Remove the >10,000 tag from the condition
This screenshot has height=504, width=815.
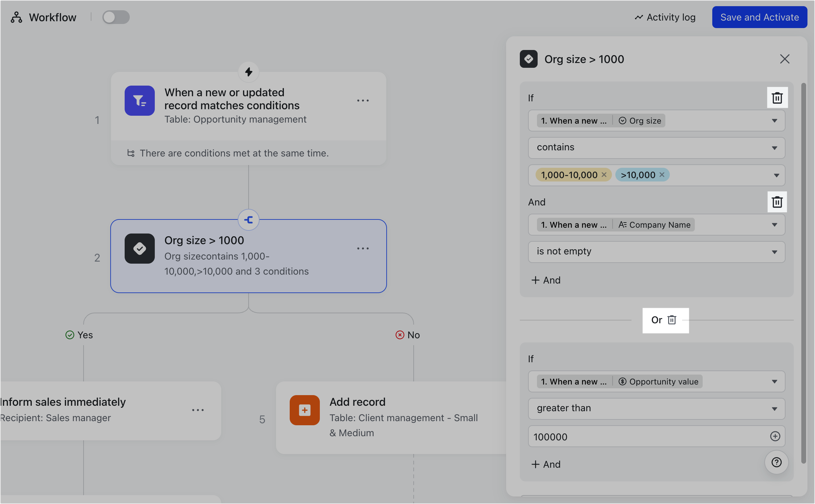662,175
